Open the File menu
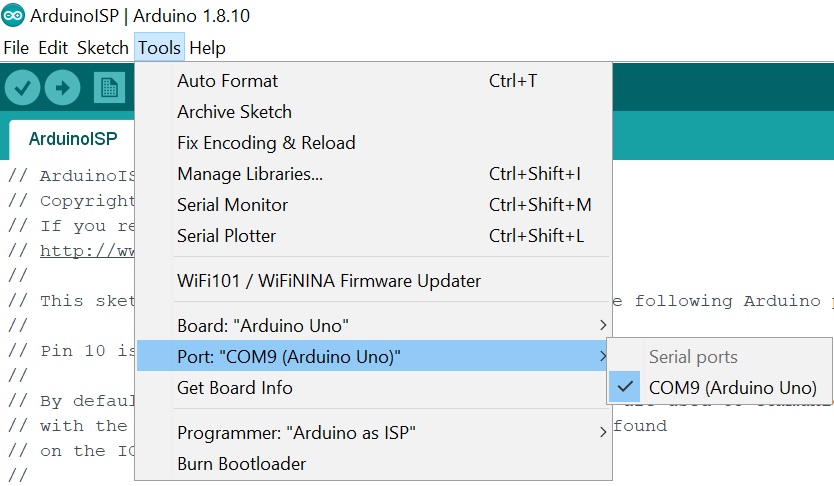The height and width of the screenshot is (486, 834). tap(16, 47)
